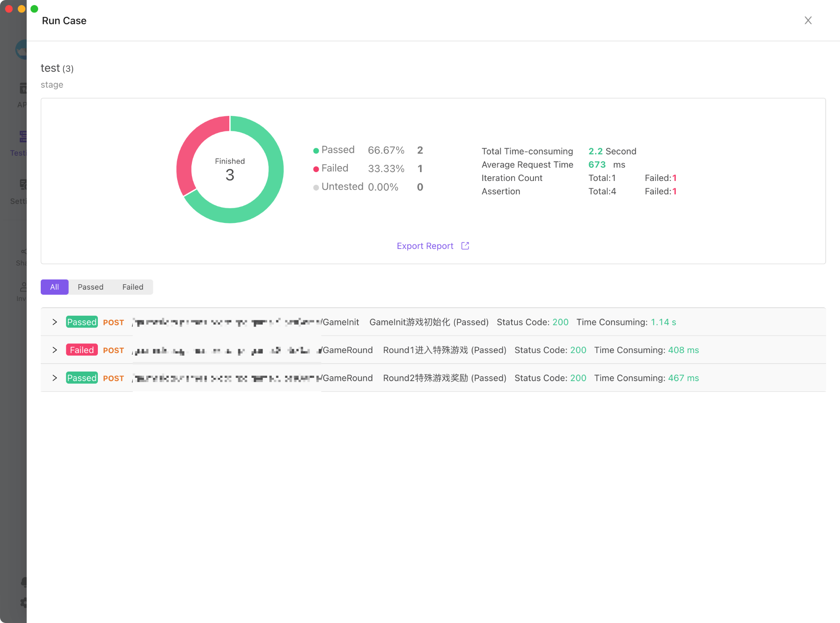The width and height of the screenshot is (840, 623).
Task: Click Time Consuming 1.14 s value
Action: point(663,322)
